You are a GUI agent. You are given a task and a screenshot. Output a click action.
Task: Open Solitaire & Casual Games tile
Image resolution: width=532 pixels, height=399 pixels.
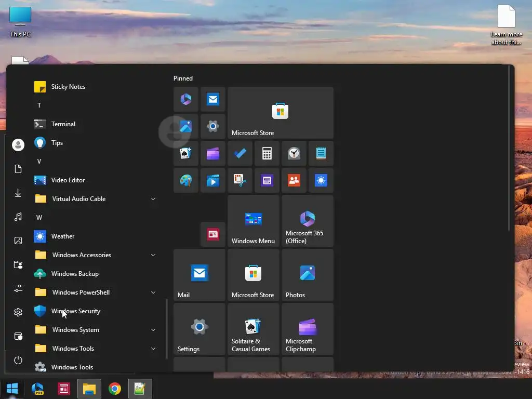point(254,329)
